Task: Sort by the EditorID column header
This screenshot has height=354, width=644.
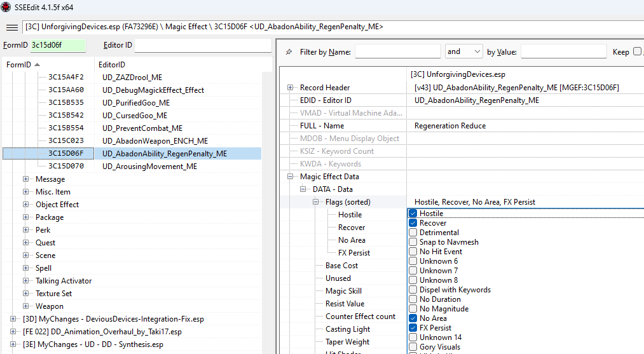Action: [178, 64]
